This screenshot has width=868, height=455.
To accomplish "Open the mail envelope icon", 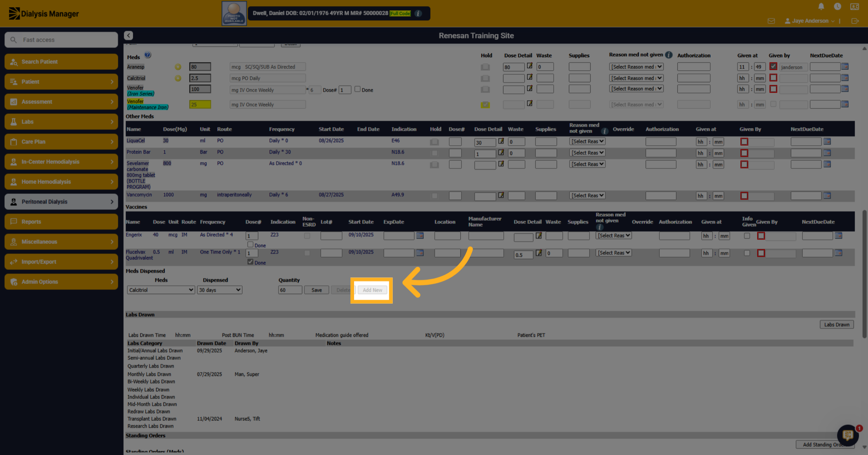I will [771, 21].
